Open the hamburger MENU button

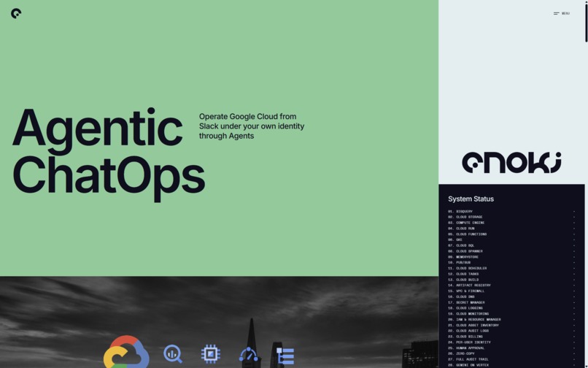562,14
